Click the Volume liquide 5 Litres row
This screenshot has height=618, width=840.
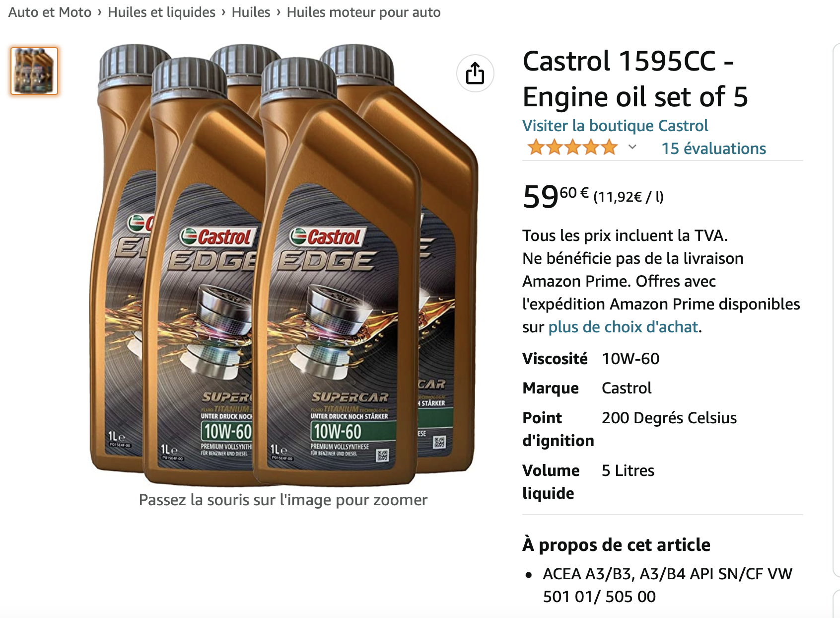pos(588,481)
